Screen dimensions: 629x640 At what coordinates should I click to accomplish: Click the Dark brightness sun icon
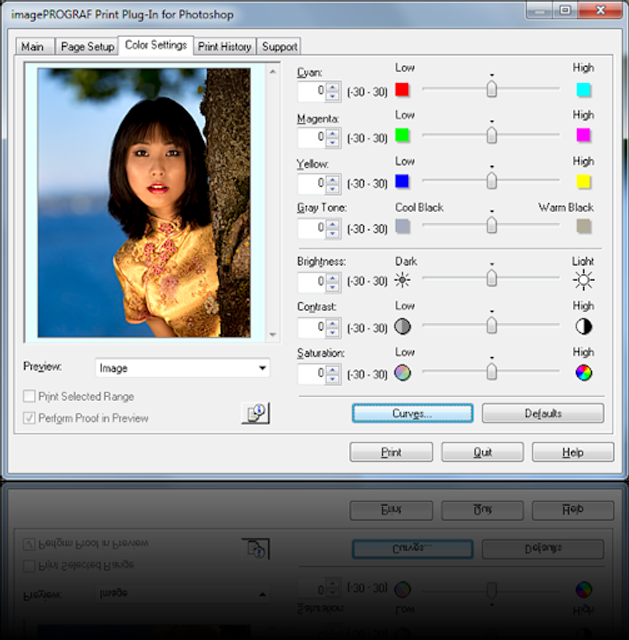click(x=402, y=280)
